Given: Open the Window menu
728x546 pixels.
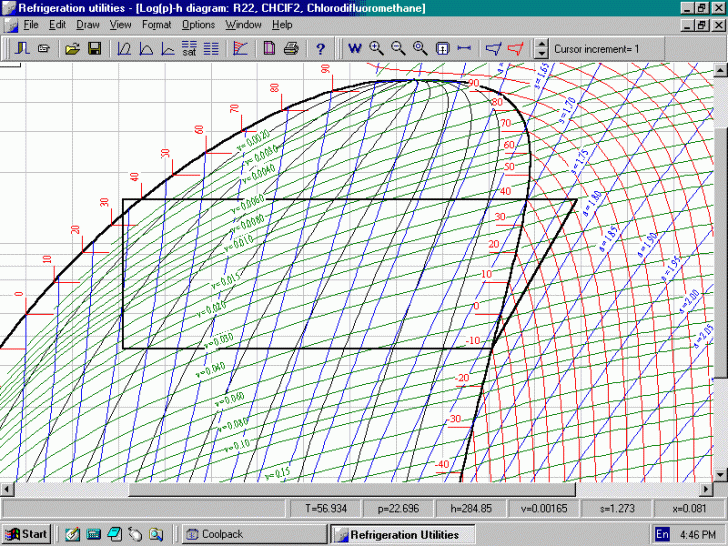Looking at the screenshot, I should coord(243,25).
